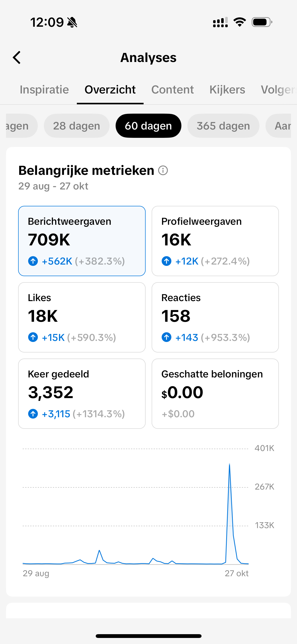
Task: Select the 28 dagen range
Action: (x=77, y=126)
